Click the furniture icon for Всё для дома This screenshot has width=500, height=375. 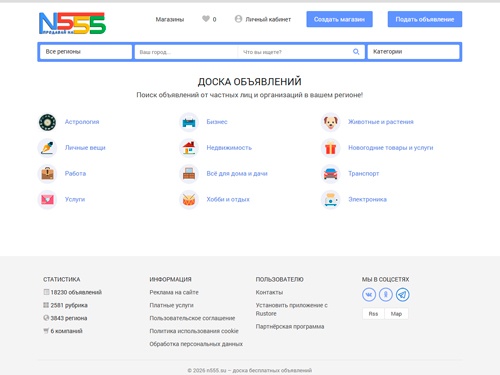pos(189,174)
